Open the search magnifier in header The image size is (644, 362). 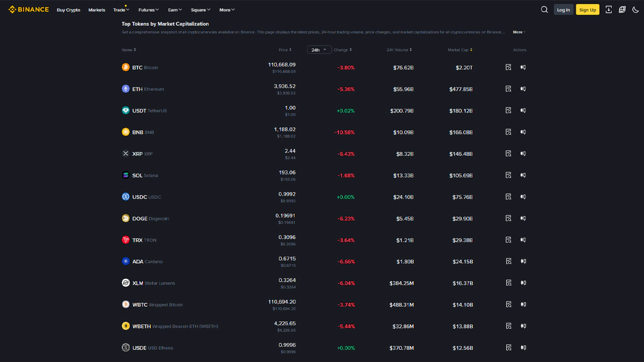coord(544,10)
